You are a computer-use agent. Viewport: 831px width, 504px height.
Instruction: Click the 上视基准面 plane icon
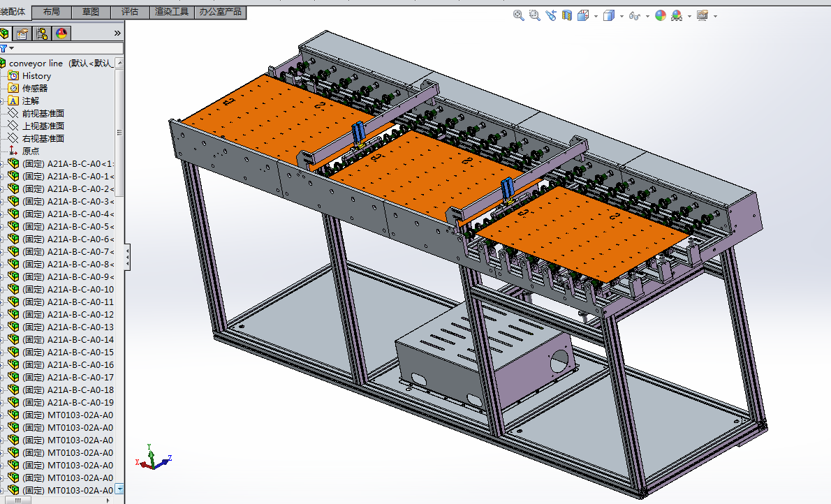pyautogui.click(x=13, y=126)
